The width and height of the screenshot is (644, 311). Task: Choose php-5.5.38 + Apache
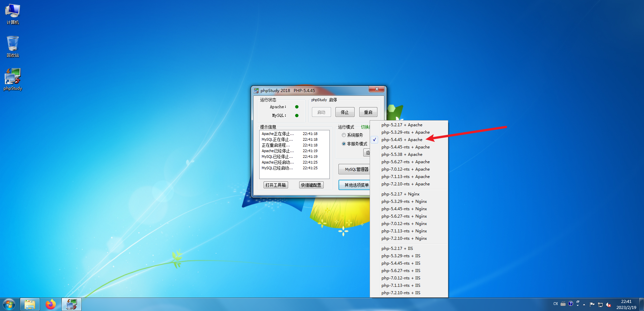click(x=409, y=154)
